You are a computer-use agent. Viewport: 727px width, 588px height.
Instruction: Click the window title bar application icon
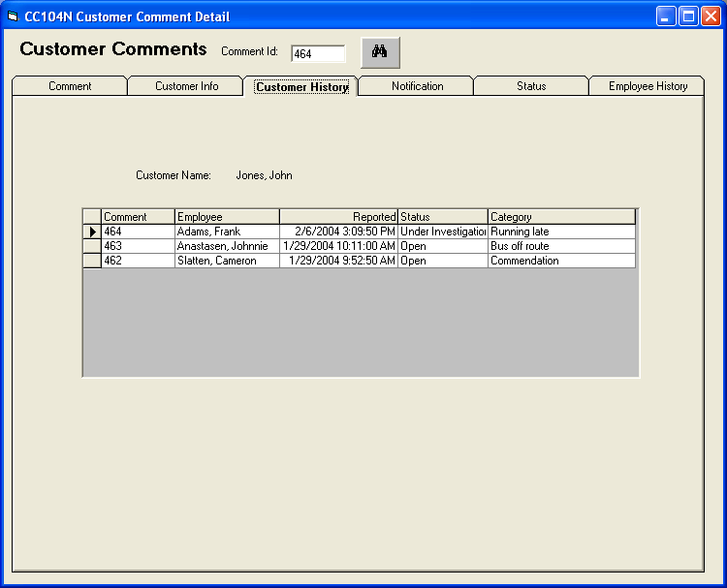click(13, 16)
